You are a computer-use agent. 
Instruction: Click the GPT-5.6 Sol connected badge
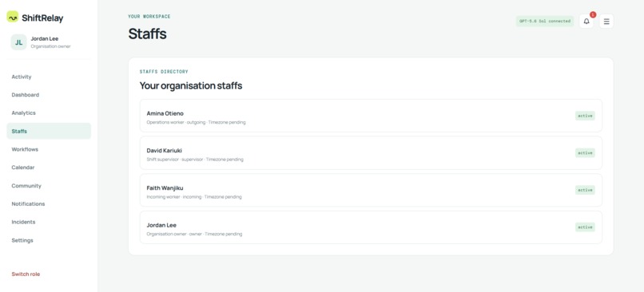pos(545,22)
